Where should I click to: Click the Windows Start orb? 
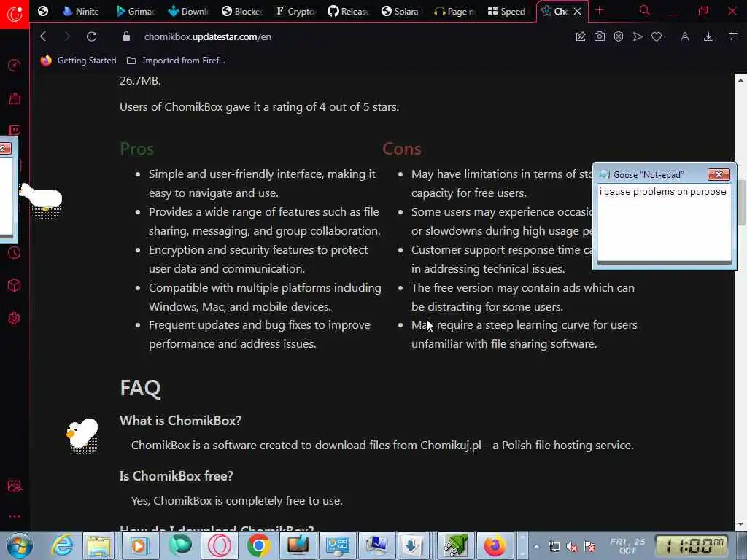[x=20, y=545]
